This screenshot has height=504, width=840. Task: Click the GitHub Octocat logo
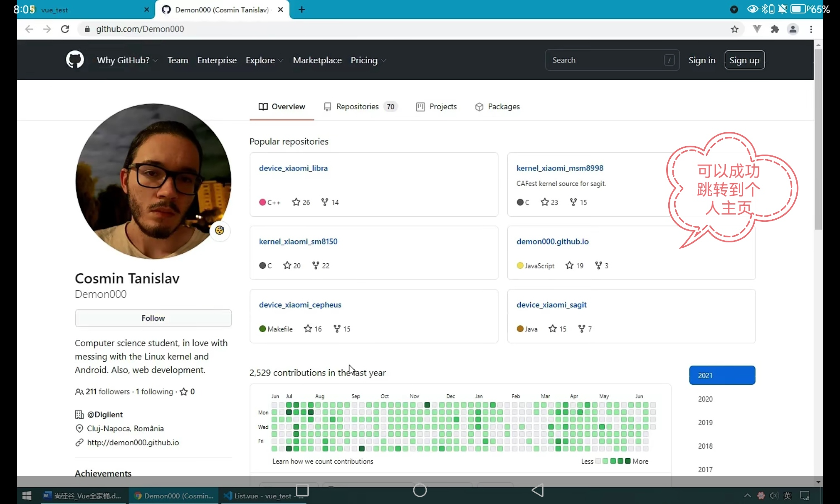tap(75, 60)
